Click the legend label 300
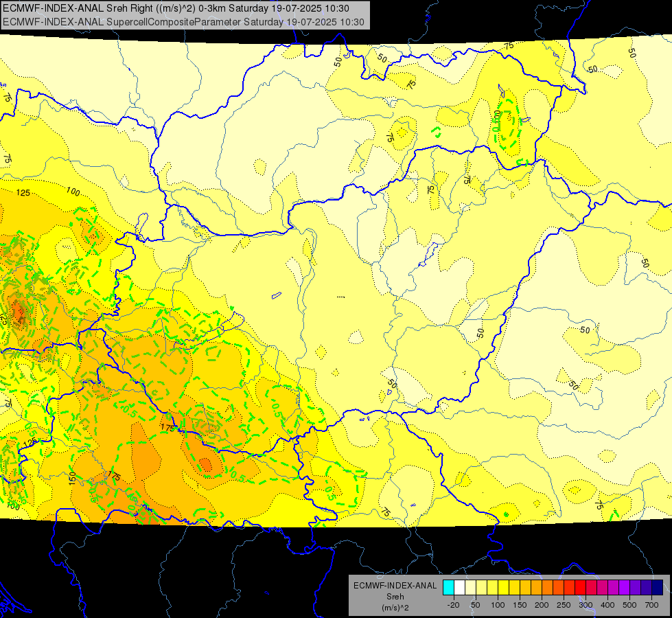This screenshot has height=618, width=672. tap(586, 605)
